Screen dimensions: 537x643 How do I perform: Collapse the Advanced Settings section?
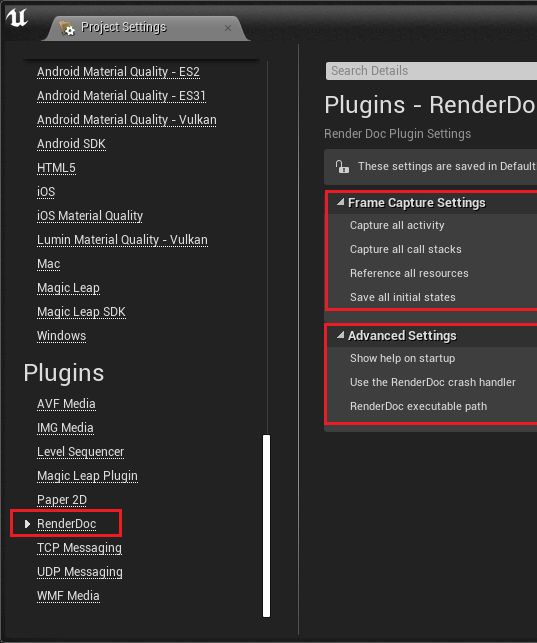click(340, 335)
